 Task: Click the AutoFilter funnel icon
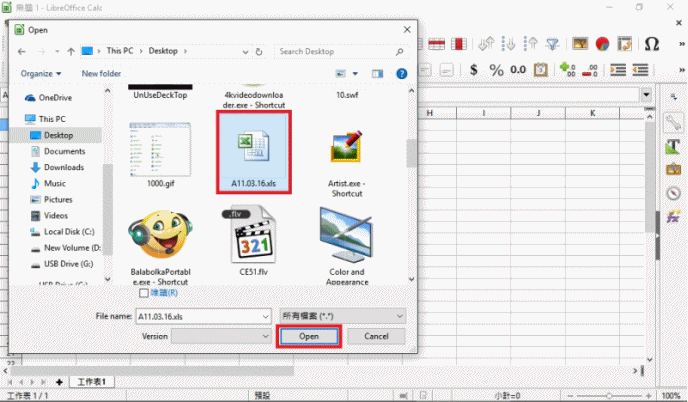(x=552, y=44)
